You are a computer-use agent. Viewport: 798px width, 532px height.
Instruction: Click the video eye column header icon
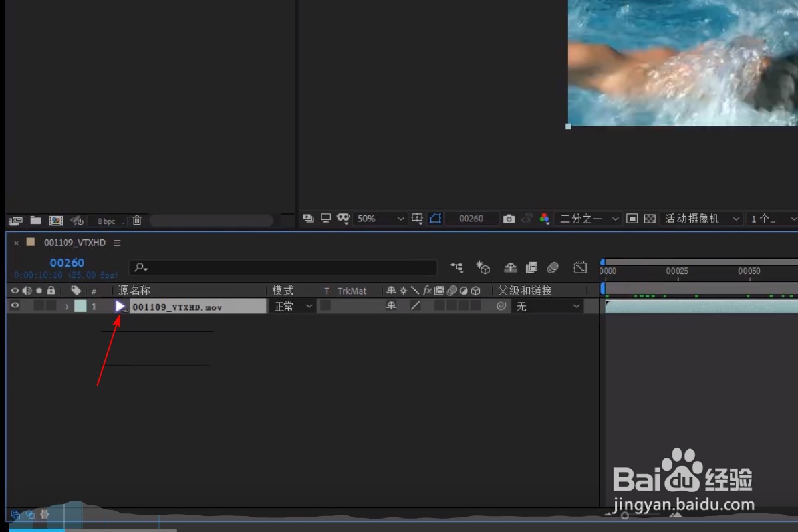(x=15, y=291)
